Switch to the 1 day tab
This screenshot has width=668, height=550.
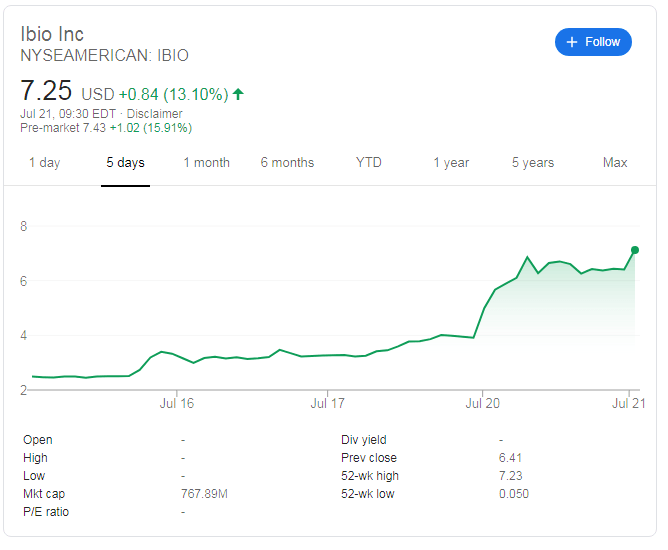pyautogui.click(x=44, y=163)
